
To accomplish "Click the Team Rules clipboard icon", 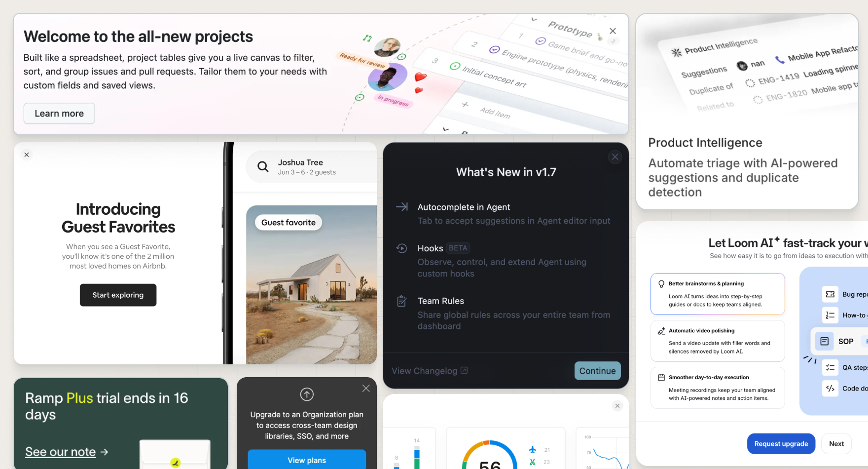I will [x=402, y=301].
